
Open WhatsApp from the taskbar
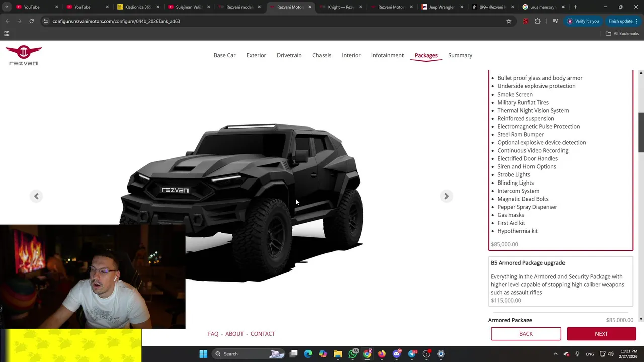coord(353,354)
